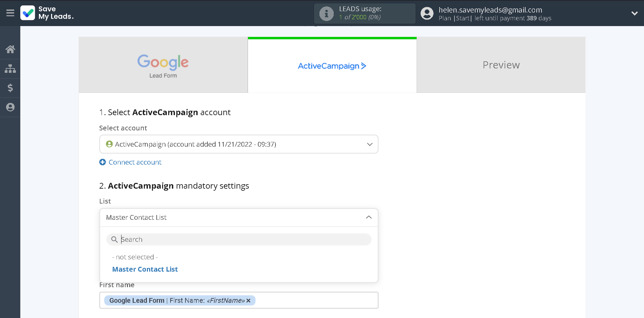The image size is (644, 318).
Task: Remove the FirstName tag with X
Action: coord(248,300)
